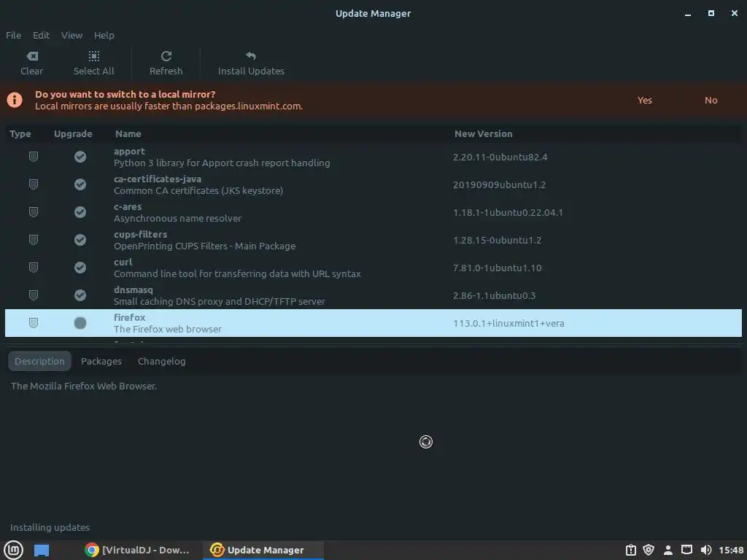Click the volume tray icon

pos(706,550)
